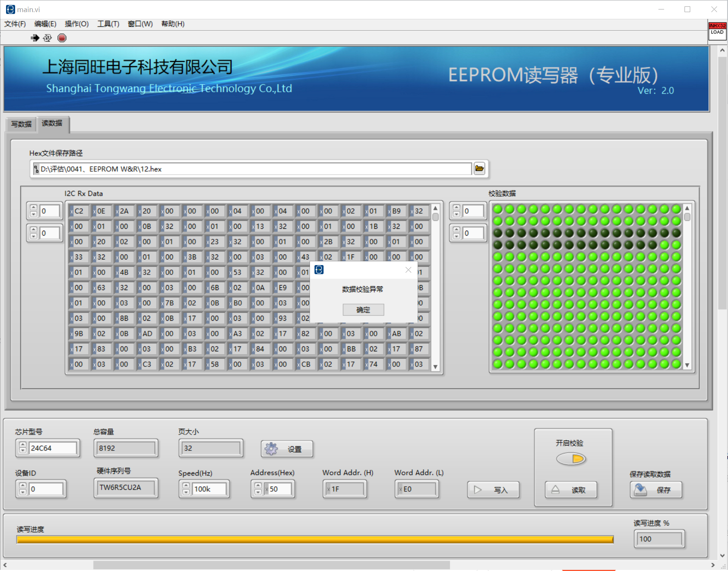Close the 数据校验异常 dialog with X
Image resolution: width=728 pixels, height=571 pixels.
[408, 270]
